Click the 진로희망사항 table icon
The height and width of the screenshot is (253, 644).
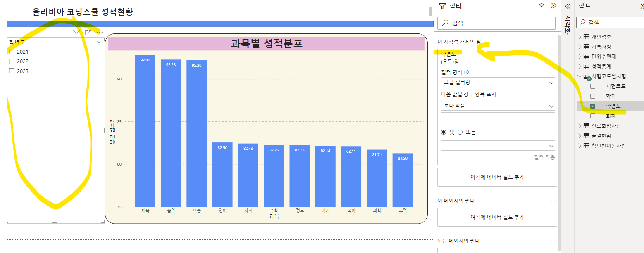(586, 126)
